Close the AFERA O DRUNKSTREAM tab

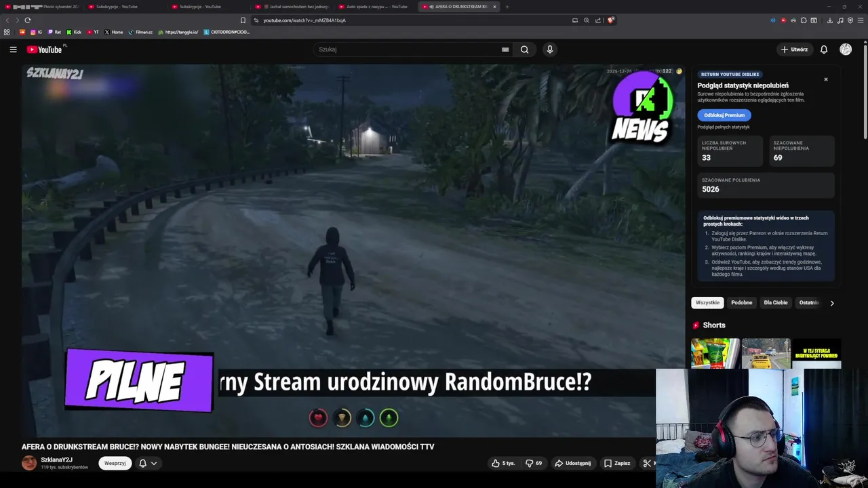tap(494, 7)
